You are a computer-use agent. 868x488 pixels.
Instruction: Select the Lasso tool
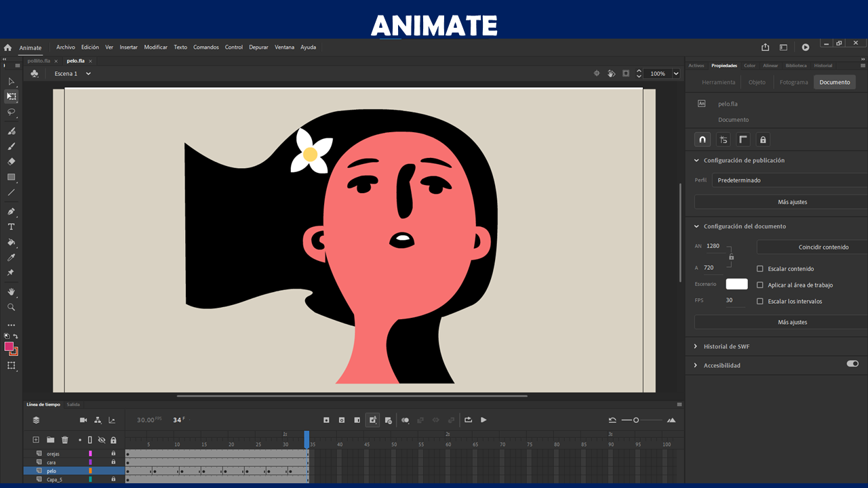pos(12,112)
